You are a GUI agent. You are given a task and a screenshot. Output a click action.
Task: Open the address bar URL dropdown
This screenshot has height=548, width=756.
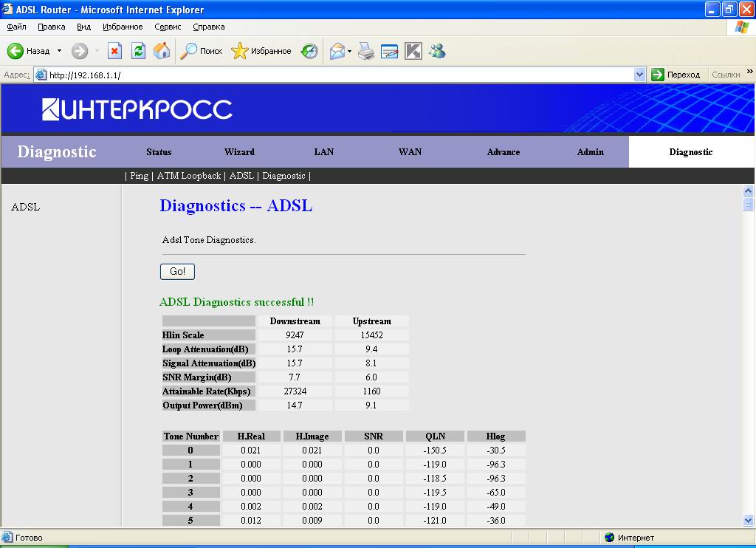[x=640, y=75]
